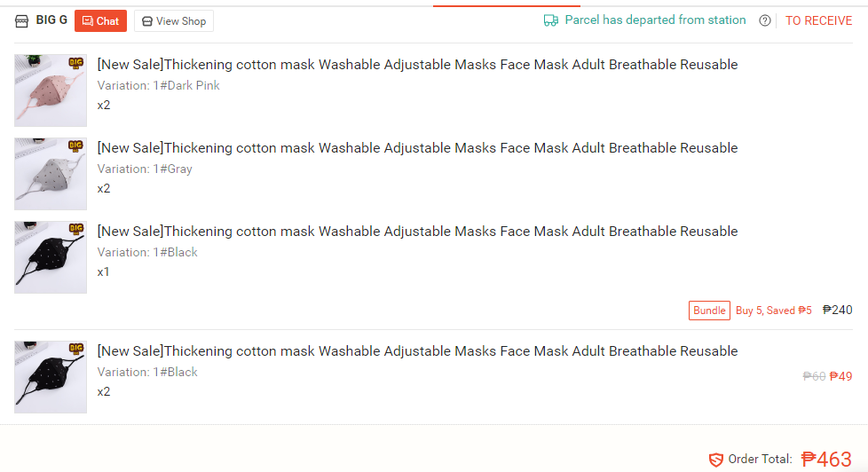The image size is (868, 472).
Task: Click the Black x2 product title
Action: [417, 351]
